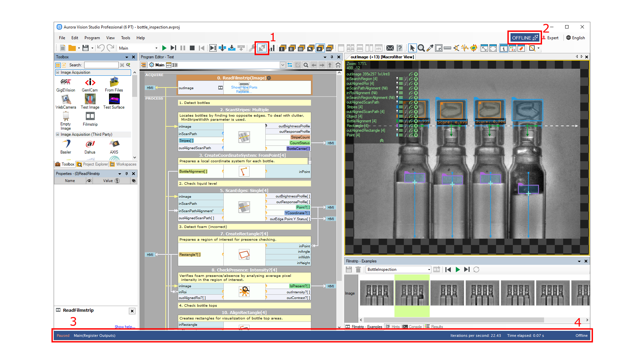Select the eyedropper pixel picker tool
This screenshot has width=644, height=362.
[x=430, y=48]
